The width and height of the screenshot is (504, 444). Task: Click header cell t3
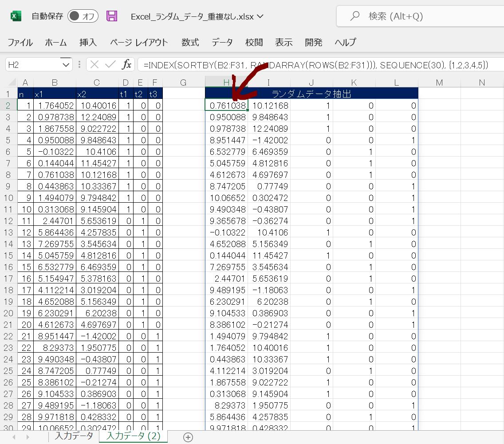(x=155, y=94)
